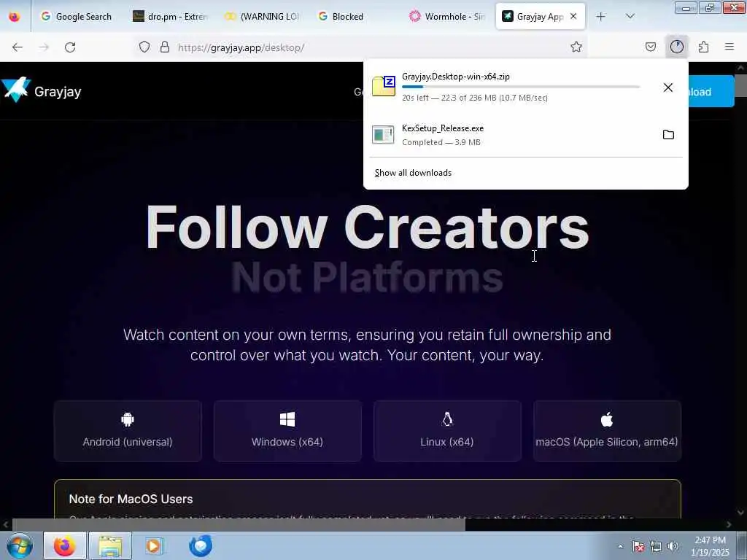Click the page scroll down arrow
The height and width of the screenshot is (560, 747).
tap(741, 513)
